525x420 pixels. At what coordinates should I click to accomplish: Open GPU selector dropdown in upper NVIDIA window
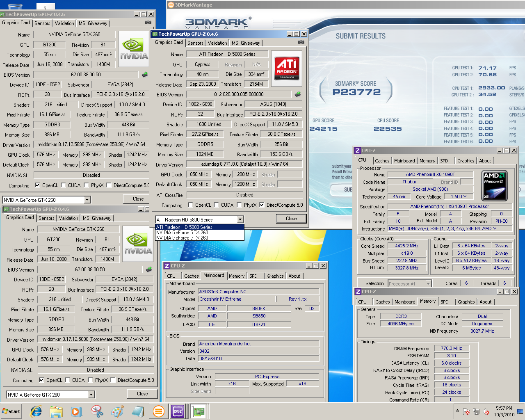87,200
